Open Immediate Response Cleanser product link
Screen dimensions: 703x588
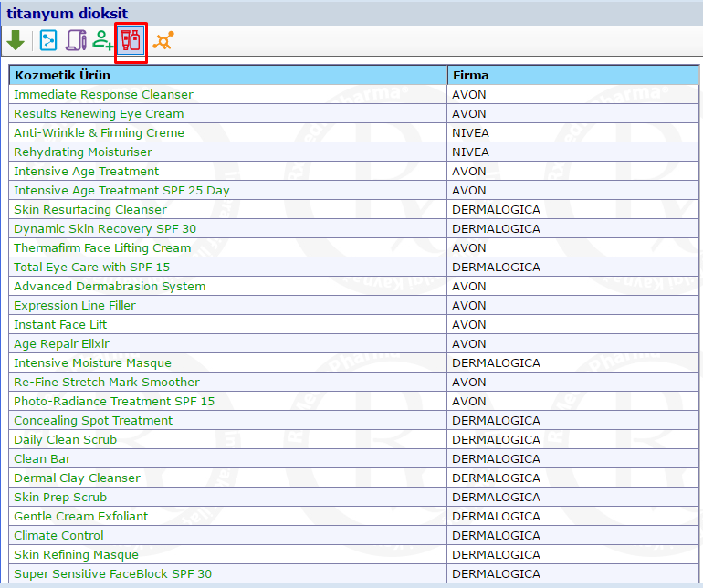[x=103, y=94]
